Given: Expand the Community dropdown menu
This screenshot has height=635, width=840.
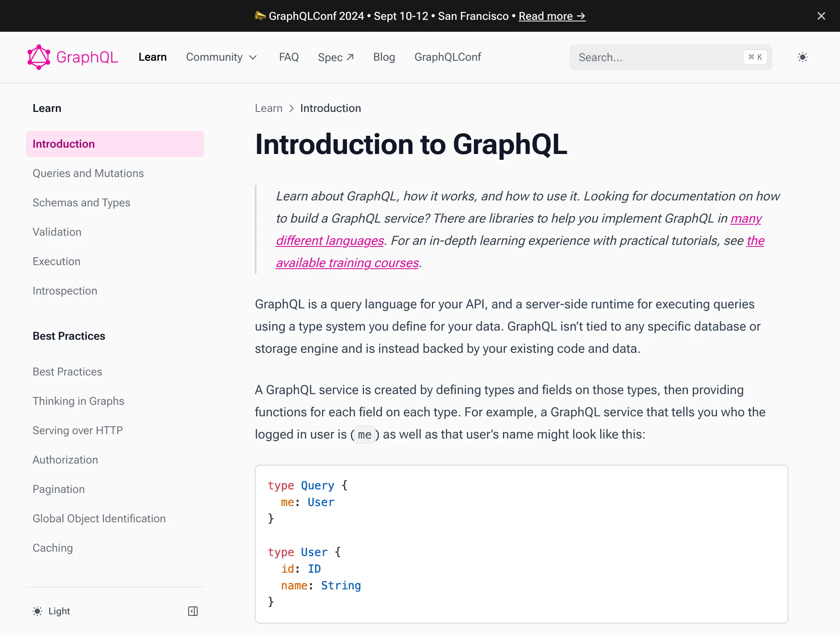Looking at the screenshot, I should click(x=222, y=57).
